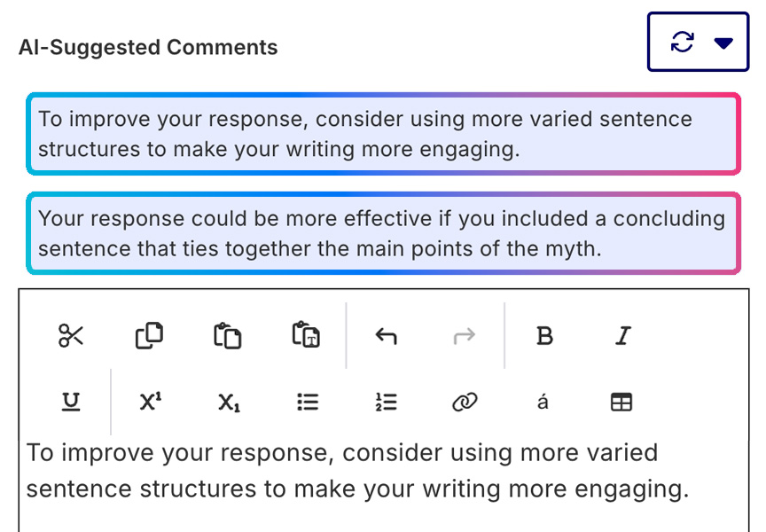Select the varied sentence structures suggestion

tap(383, 134)
